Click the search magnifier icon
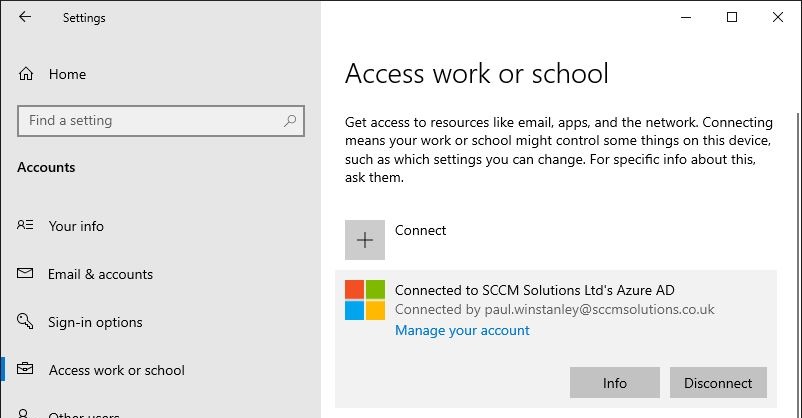802x418 pixels. [x=290, y=121]
